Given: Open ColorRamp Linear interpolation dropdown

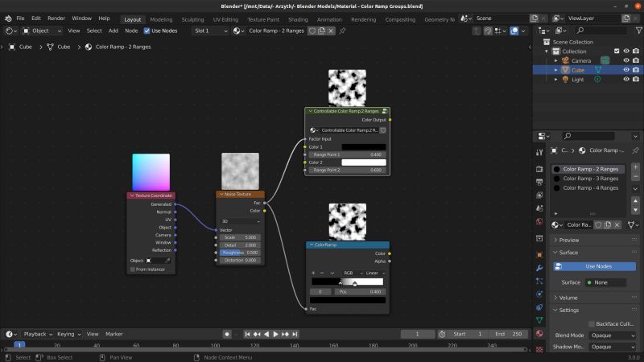Looking at the screenshot, I should 375,273.
